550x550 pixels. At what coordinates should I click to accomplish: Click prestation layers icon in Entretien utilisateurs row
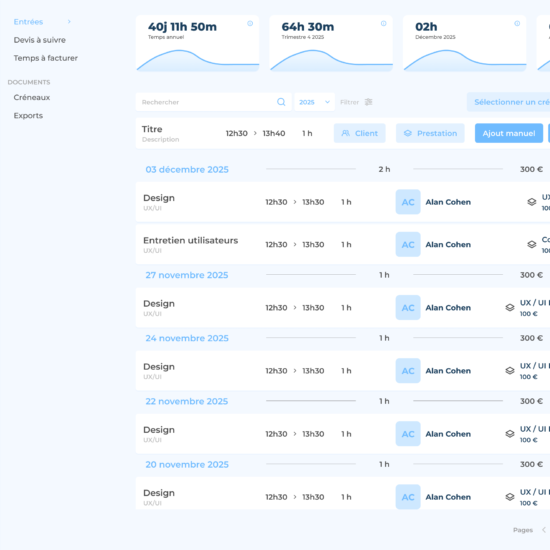(532, 244)
